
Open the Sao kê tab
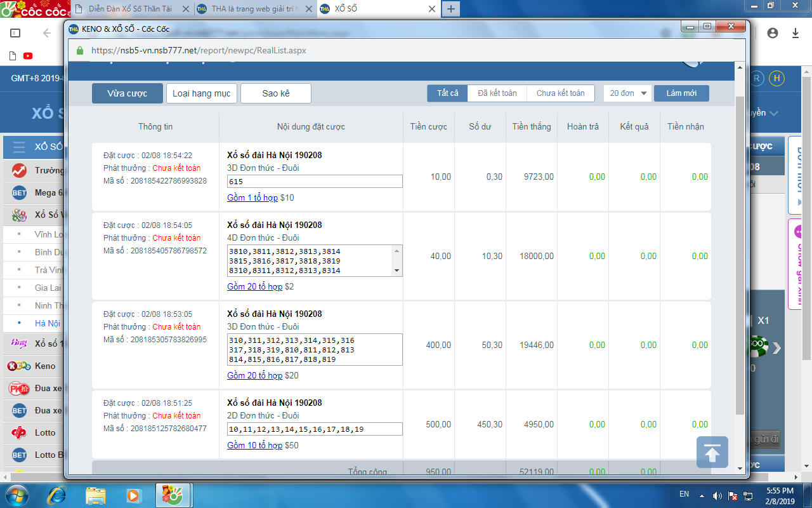[x=275, y=93]
